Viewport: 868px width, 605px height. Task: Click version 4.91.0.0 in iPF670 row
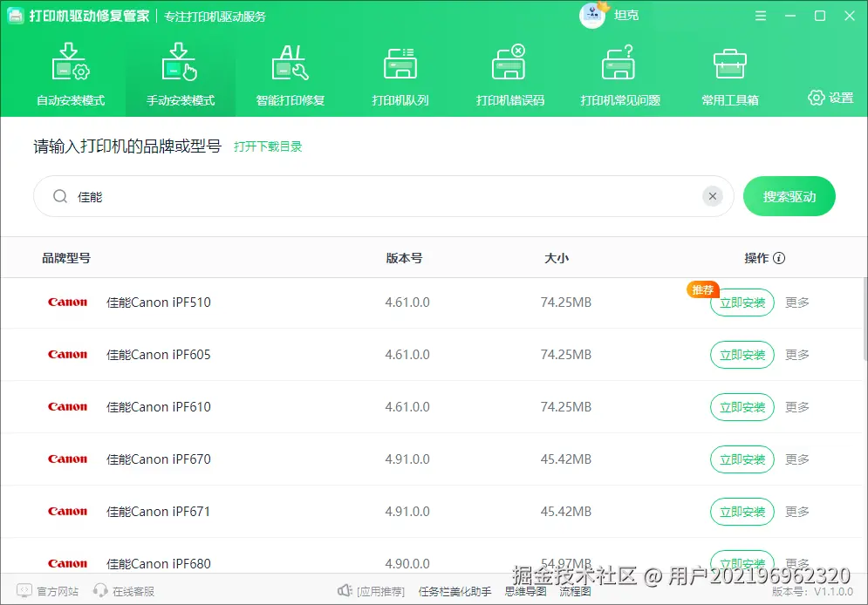(407, 459)
